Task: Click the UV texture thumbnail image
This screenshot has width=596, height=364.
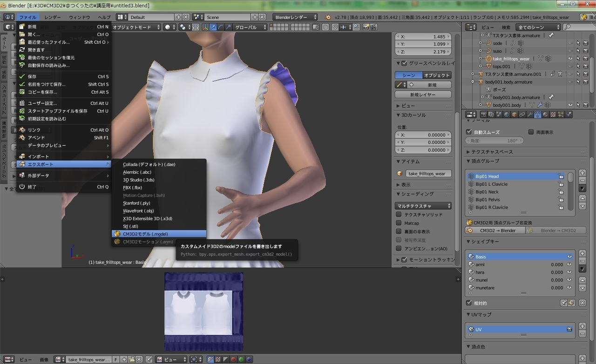Action: (203, 311)
